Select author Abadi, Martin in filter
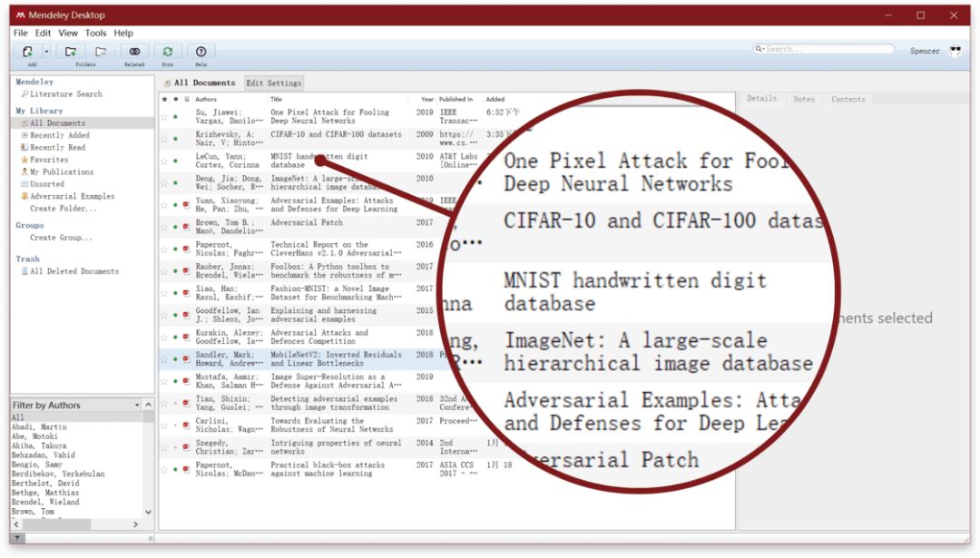This screenshot has width=980, height=558. click(39, 426)
